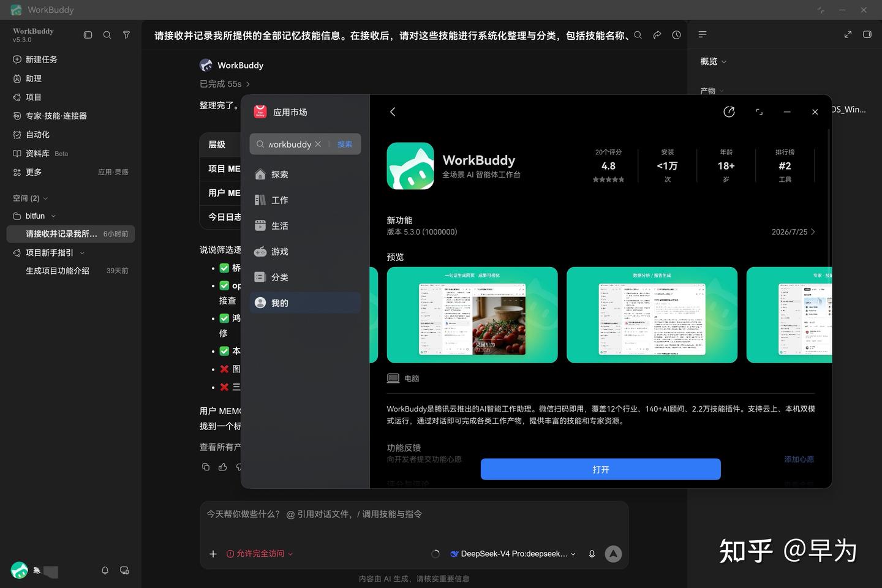Screen dimensions: 882x588
Task: Open the 数据分析 / 报告生成 preview screenshot
Action: [652, 315]
